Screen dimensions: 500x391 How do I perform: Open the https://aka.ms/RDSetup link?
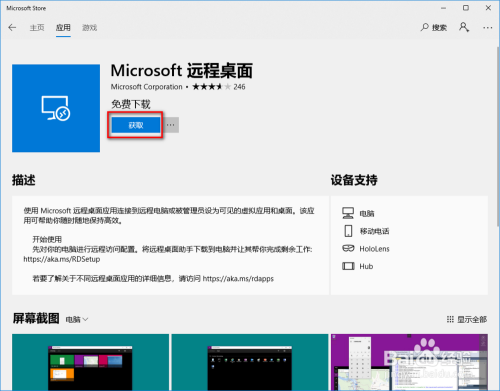click(62, 259)
